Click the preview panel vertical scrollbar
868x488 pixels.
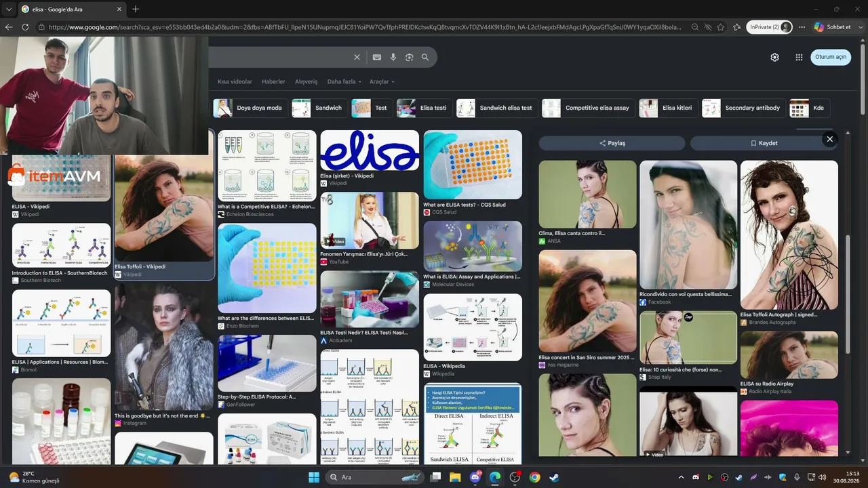(x=847, y=293)
